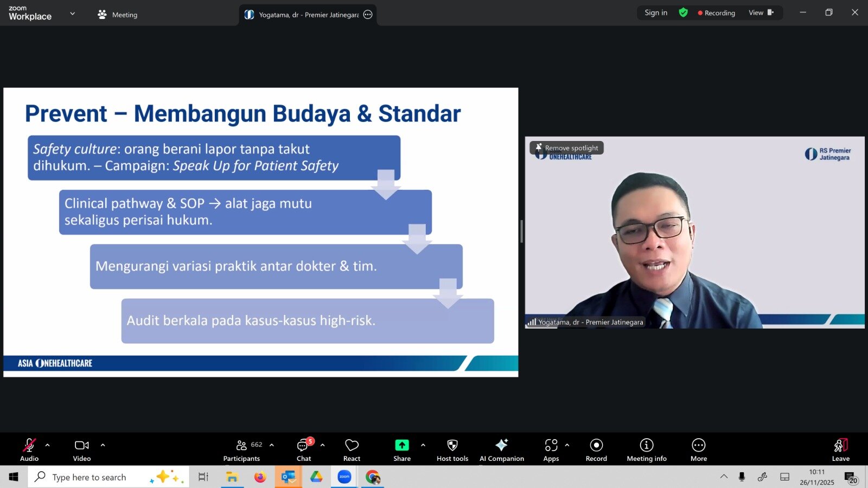Show Meeting info details
868x488 pixels.
point(647,450)
